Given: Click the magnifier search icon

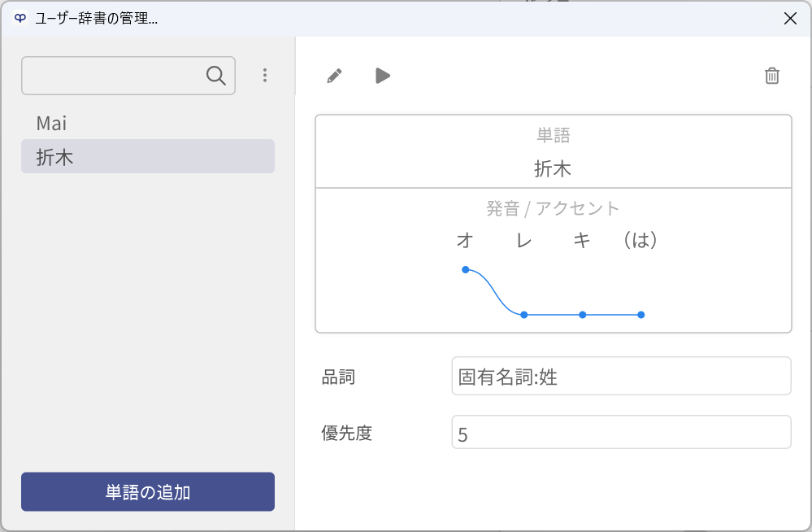Looking at the screenshot, I should [x=216, y=76].
